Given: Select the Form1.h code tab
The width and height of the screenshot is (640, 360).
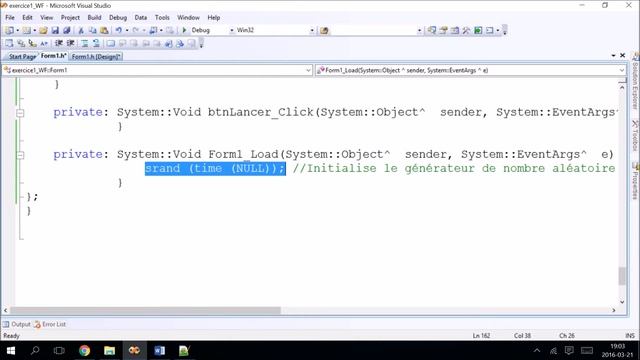Looking at the screenshot, I should [53, 56].
